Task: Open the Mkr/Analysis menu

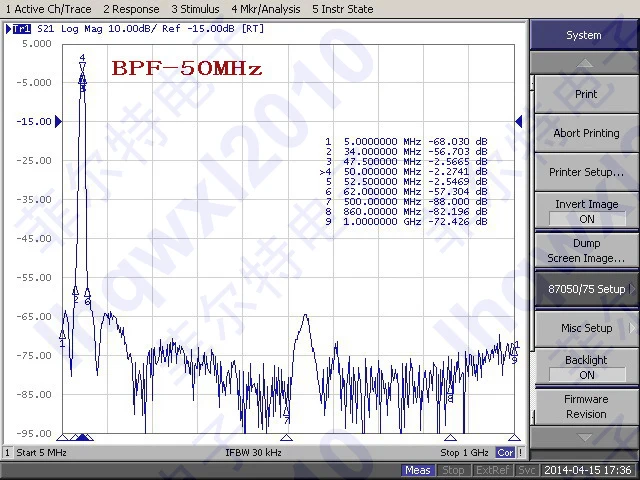Action: coord(266,9)
